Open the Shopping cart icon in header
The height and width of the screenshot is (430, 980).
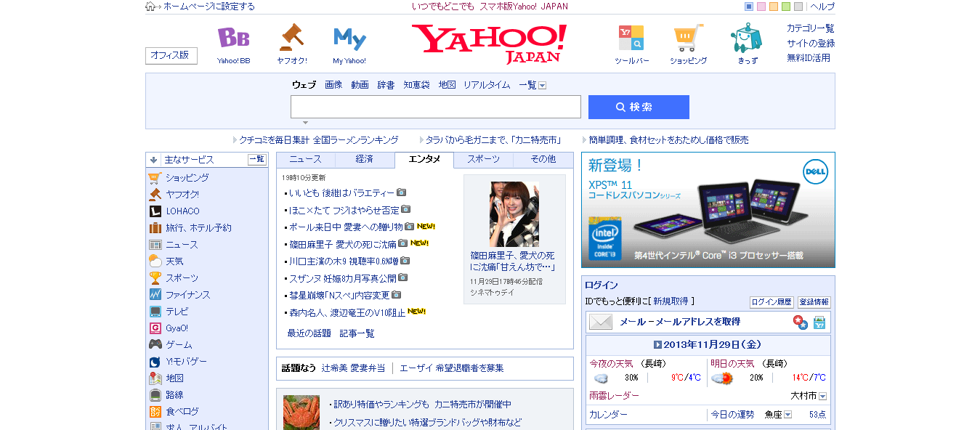[x=688, y=38]
